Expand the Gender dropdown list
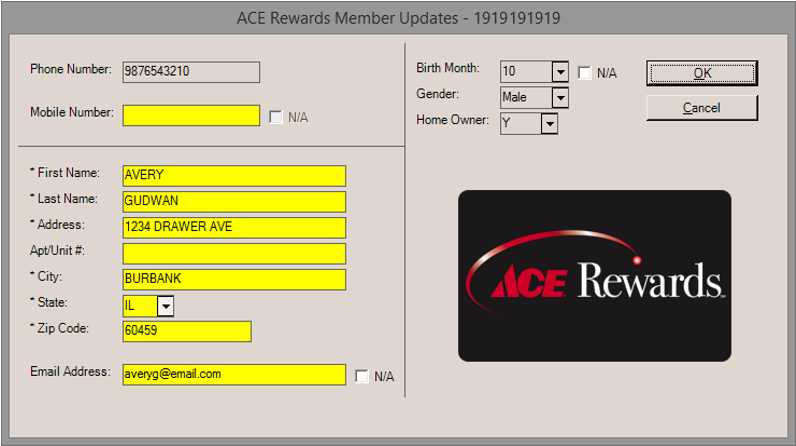The image size is (796, 446). tap(560, 97)
